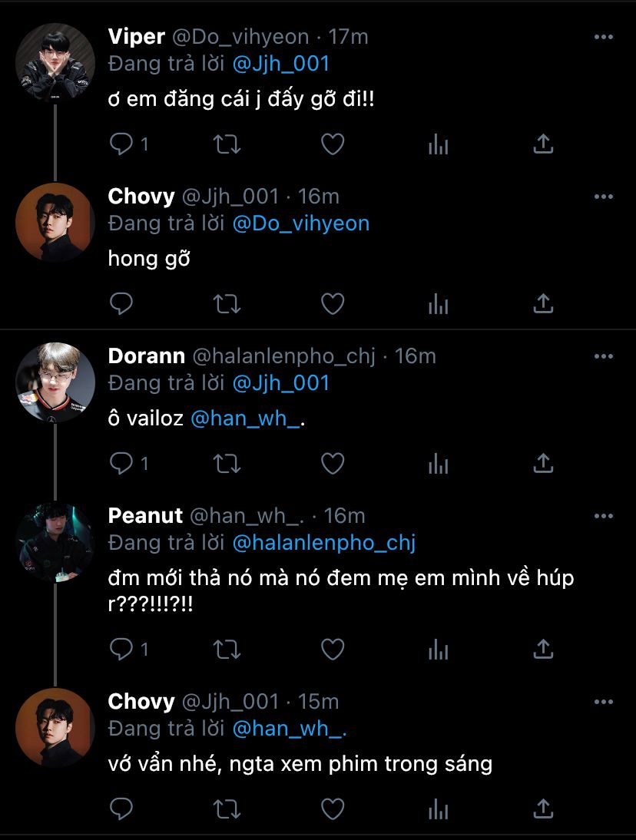Open Viper's profile picture
636x840 pixels.
point(55,62)
